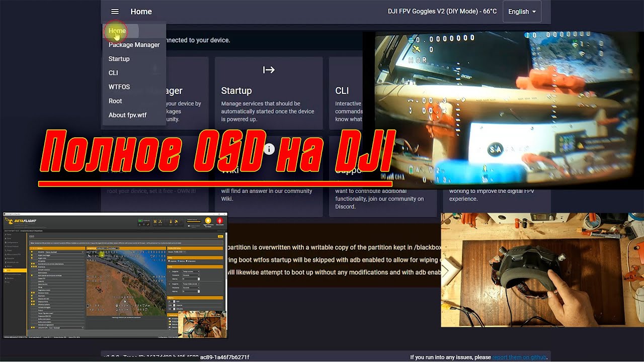
Task: Select the highlighted OSD tab in Betaflight sidebar
Action: [x=15, y=270]
